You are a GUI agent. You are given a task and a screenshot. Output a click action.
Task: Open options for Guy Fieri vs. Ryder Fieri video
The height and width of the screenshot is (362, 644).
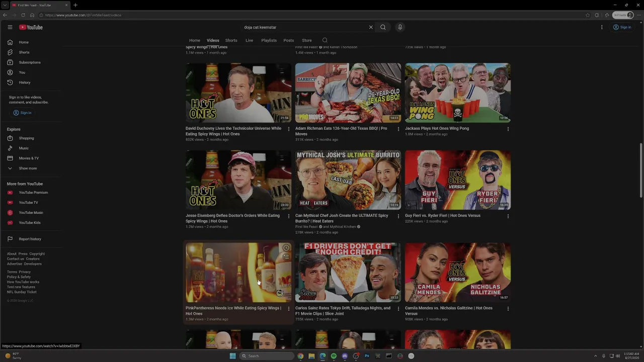click(x=508, y=216)
